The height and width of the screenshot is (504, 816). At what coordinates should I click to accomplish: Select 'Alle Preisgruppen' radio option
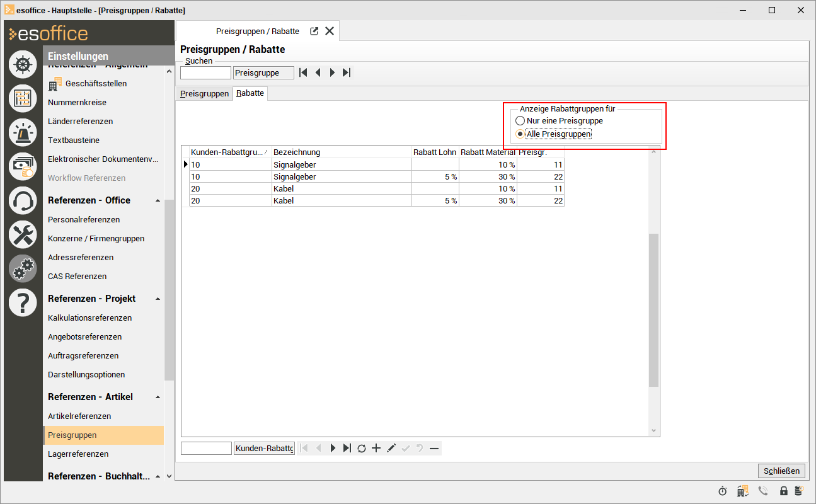coord(553,134)
